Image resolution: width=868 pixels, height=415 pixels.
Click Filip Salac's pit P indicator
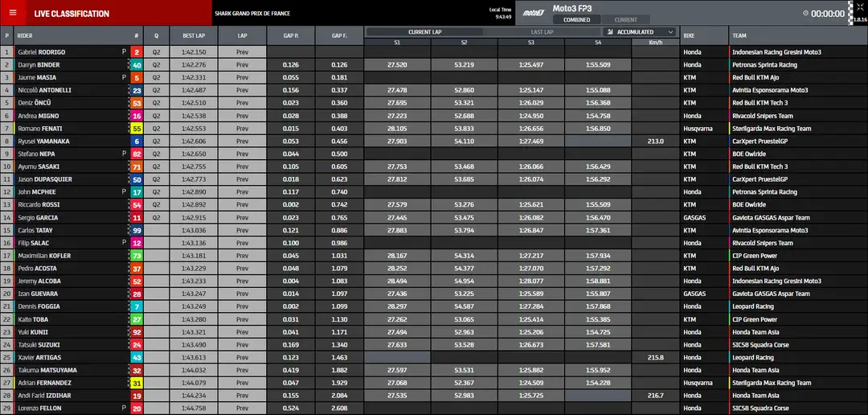(x=124, y=243)
